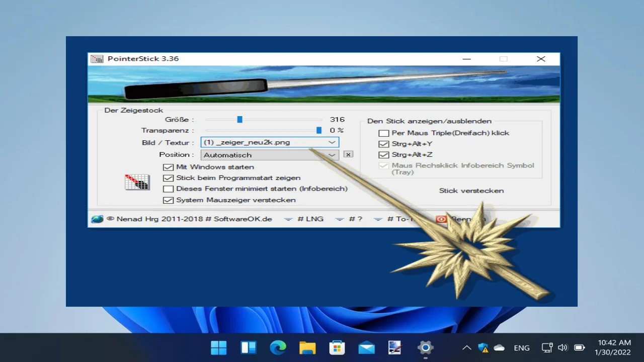Click the PointerStick taskbar icon
Image resolution: width=644 pixels, height=362 pixels.
pyautogui.click(x=395, y=347)
